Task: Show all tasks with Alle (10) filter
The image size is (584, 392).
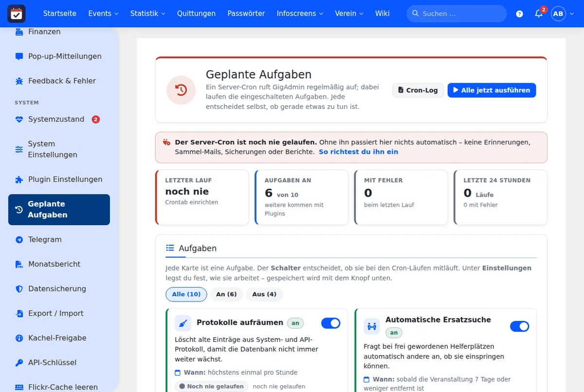Action: [x=186, y=294]
